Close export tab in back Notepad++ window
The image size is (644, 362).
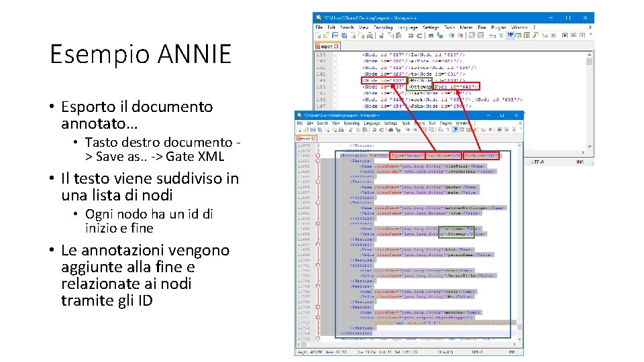(x=336, y=46)
